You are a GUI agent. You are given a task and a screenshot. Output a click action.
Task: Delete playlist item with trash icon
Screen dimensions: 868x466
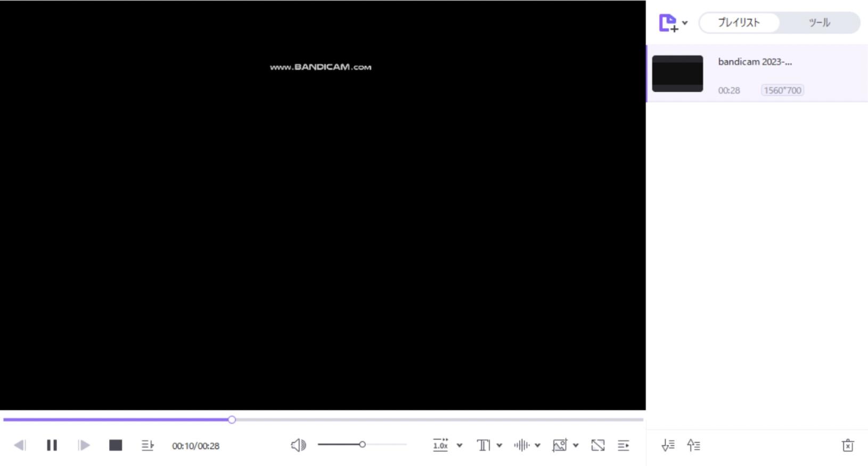(x=848, y=445)
